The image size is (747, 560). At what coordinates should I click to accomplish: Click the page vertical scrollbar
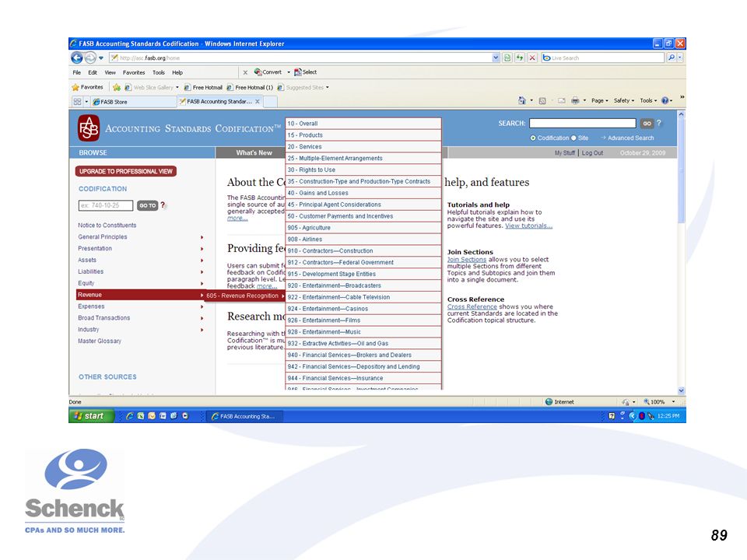(682, 252)
